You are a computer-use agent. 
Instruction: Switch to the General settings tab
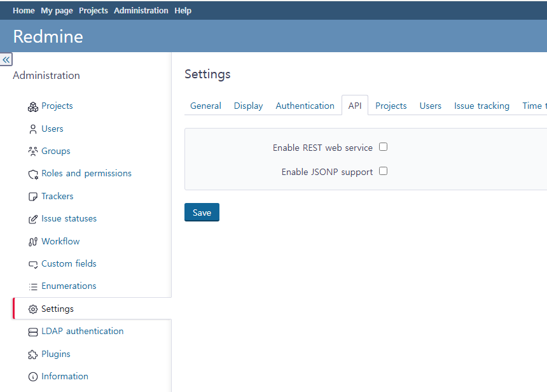point(205,106)
